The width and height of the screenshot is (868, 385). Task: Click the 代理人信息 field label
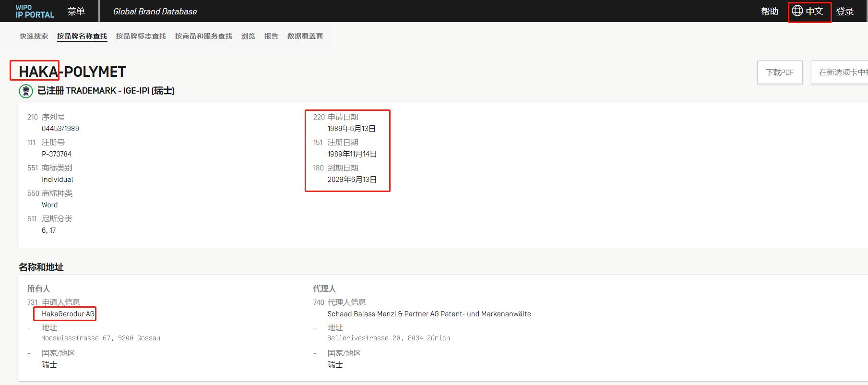pyautogui.click(x=347, y=302)
